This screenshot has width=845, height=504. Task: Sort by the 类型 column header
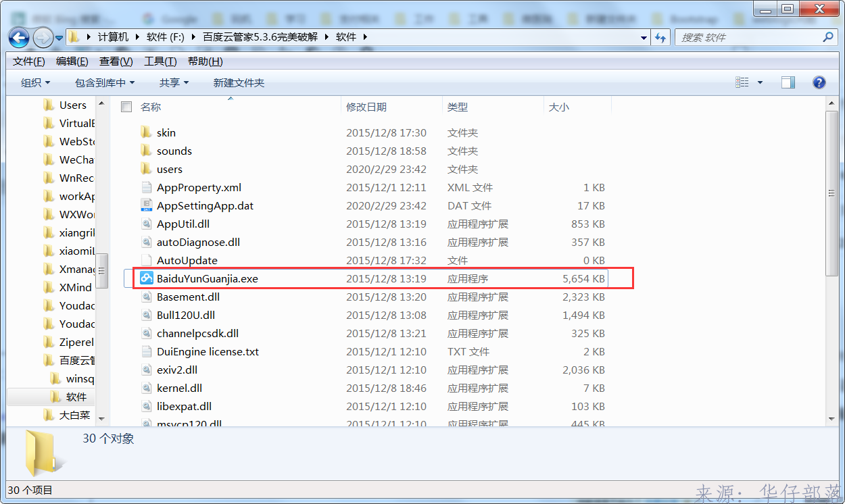(x=458, y=107)
